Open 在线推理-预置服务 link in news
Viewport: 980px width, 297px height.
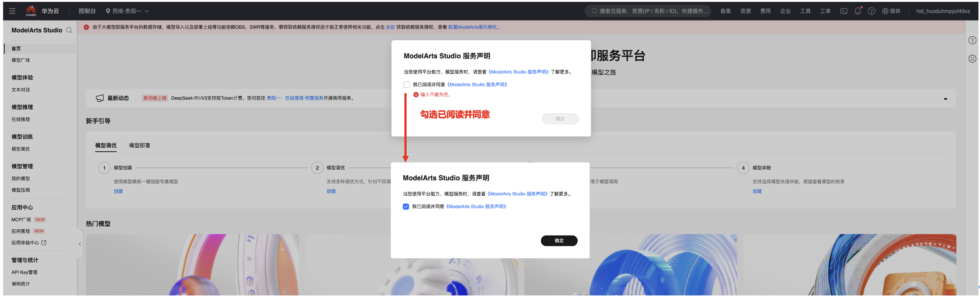304,98
